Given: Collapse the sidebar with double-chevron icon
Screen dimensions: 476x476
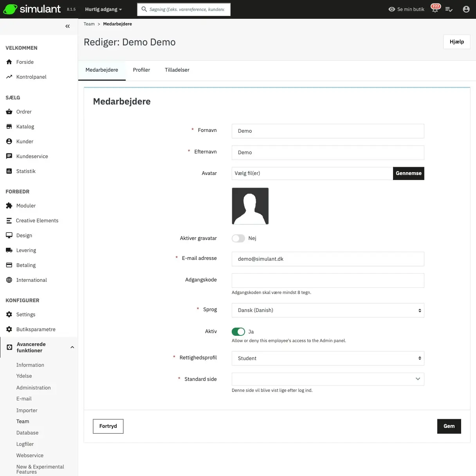Looking at the screenshot, I should point(67,26).
